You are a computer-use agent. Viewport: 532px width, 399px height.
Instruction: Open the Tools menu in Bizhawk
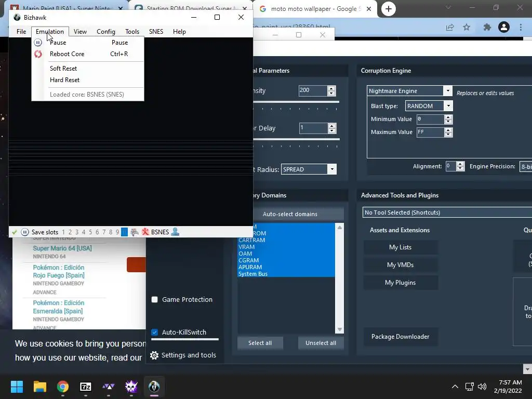pos(132,32)
